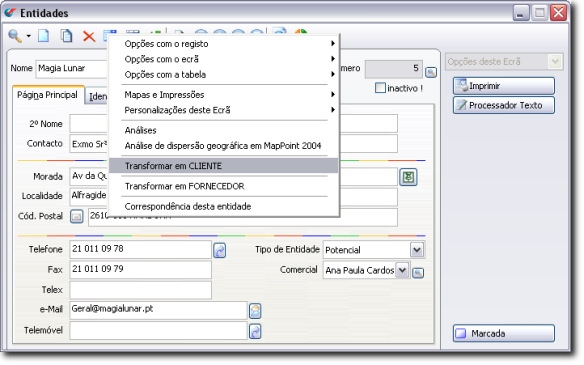Click the Telefone input field

[140, 249]
